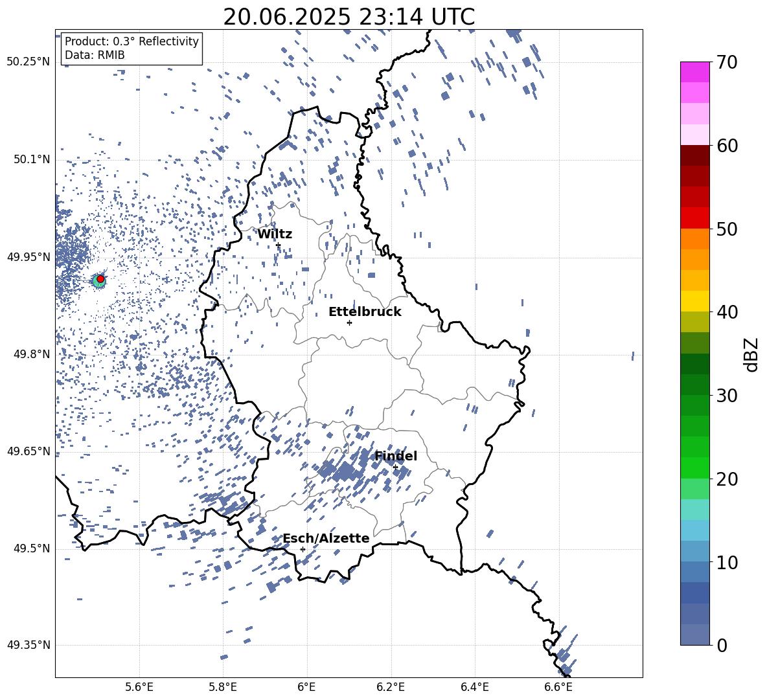Click the Data: RMIB text

point(95,55)
